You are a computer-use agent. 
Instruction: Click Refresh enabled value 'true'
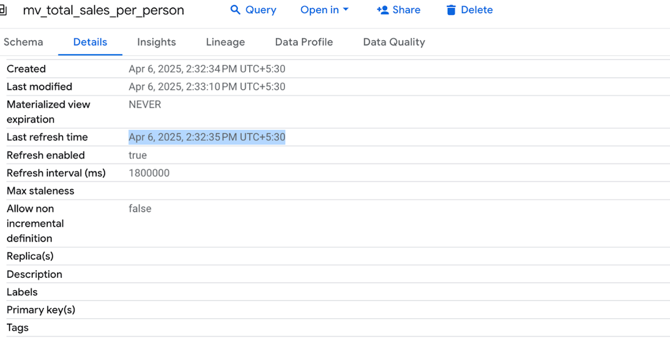pyautogui.click(x=138, y=155)
